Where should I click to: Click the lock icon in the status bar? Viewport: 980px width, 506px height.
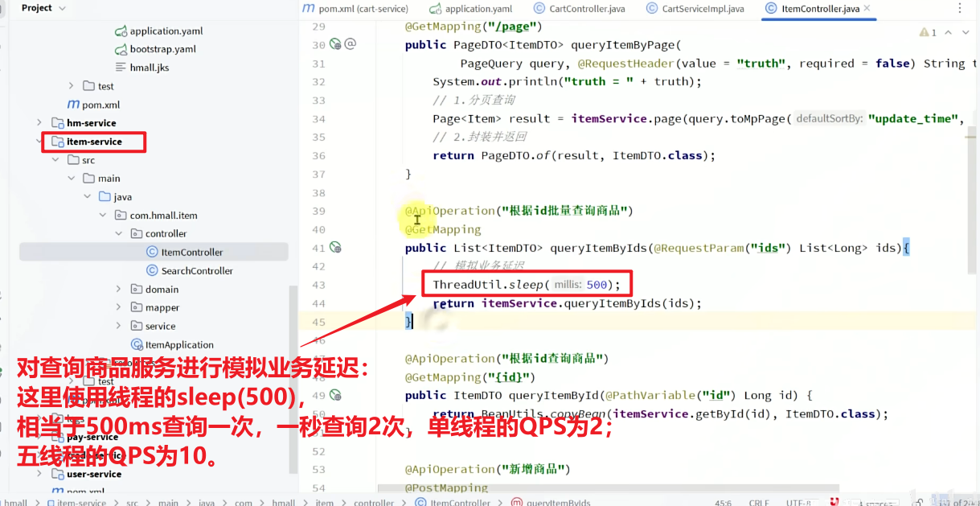coord(919,501)
